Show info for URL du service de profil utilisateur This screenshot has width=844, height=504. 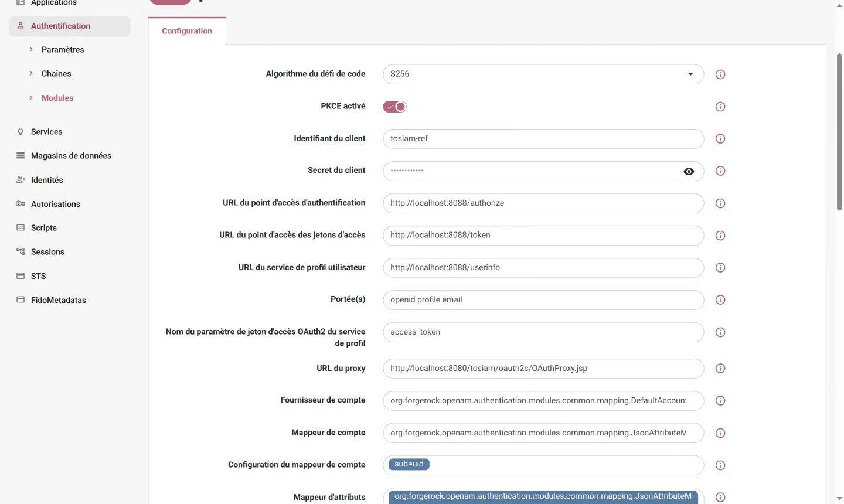(x=720, y=268)
